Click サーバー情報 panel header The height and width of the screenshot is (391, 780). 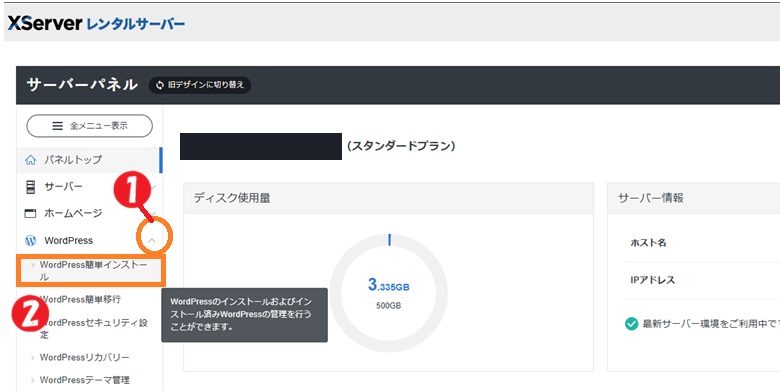[693, 198]
